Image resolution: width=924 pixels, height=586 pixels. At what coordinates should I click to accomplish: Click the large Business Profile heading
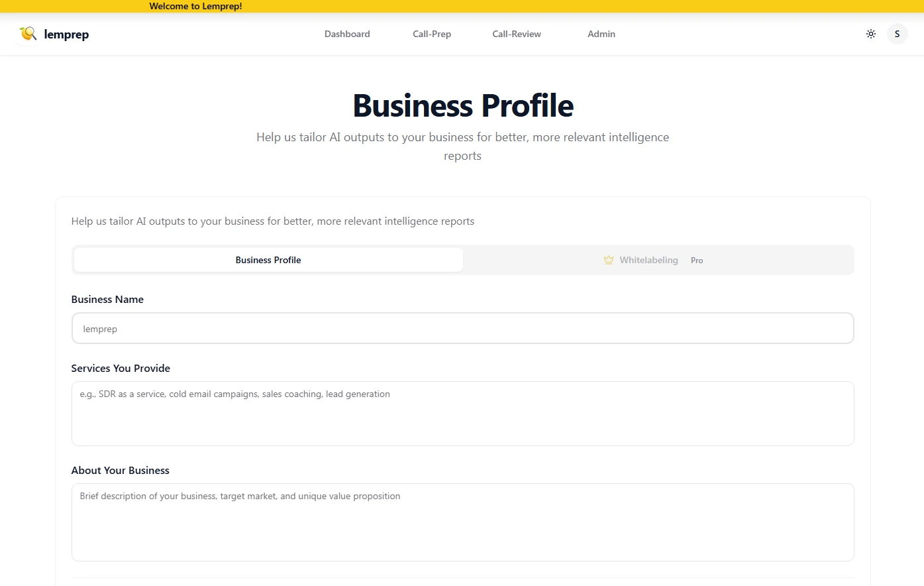(463, 105)
